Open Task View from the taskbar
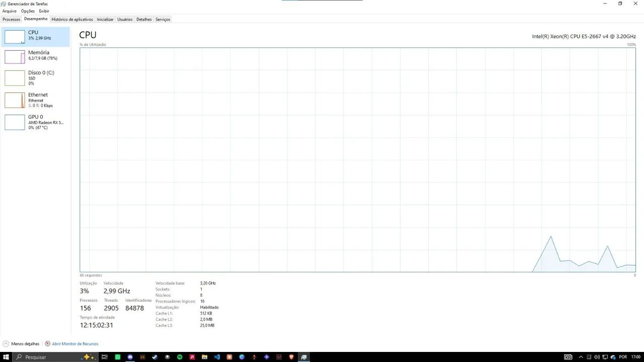 click(x=105, y=357)
